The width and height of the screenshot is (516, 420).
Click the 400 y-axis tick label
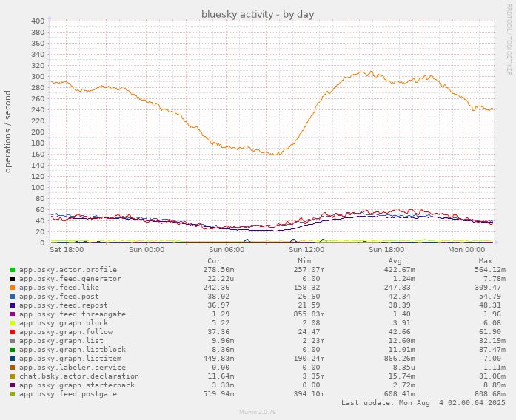pyautogui.click(x=38, y=21)
